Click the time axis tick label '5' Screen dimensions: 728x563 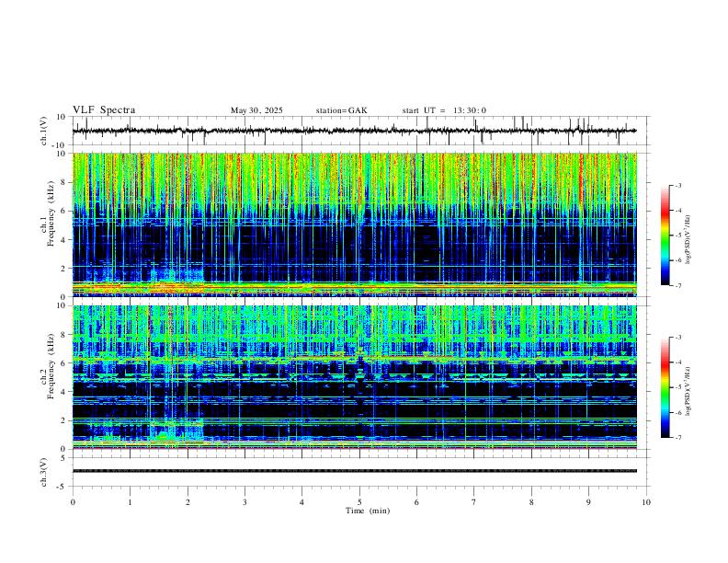[359, 502]
